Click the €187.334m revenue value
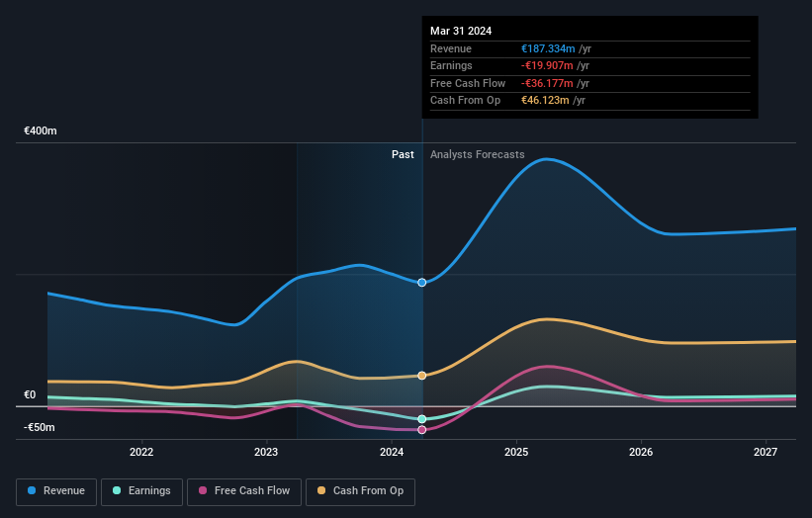812x518 pixels. (x=548, y=48)
